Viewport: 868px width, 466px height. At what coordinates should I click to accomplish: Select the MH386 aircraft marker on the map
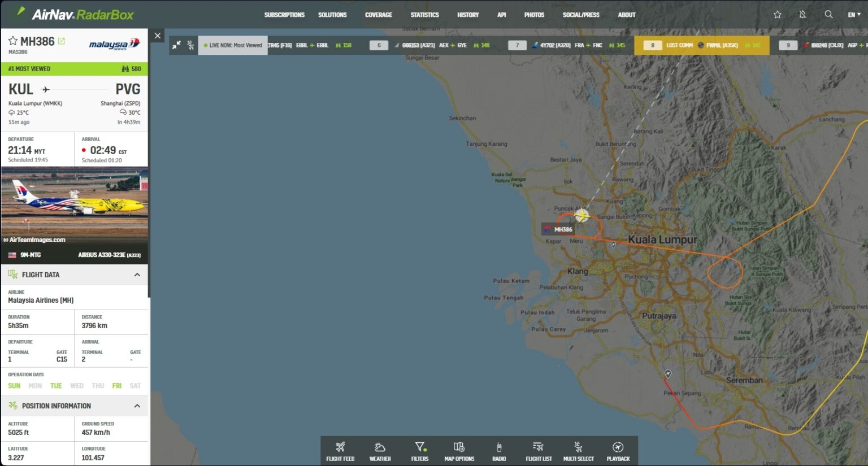click(582, 215)
